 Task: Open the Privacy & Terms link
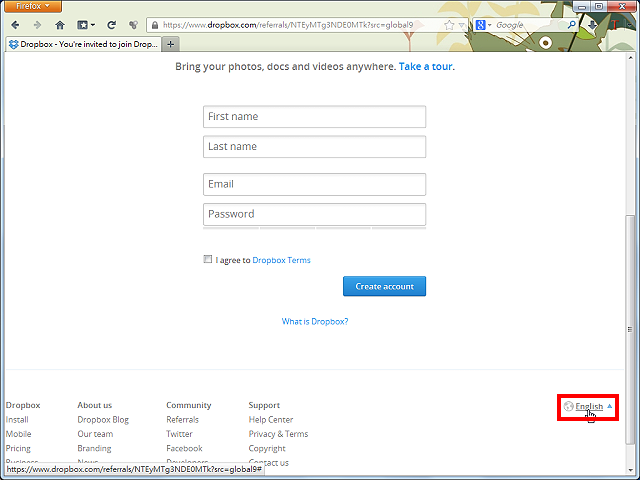(278, 434)
